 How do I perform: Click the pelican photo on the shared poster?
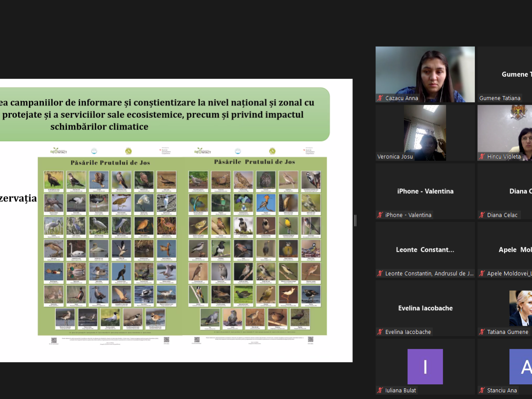(166, 271)
